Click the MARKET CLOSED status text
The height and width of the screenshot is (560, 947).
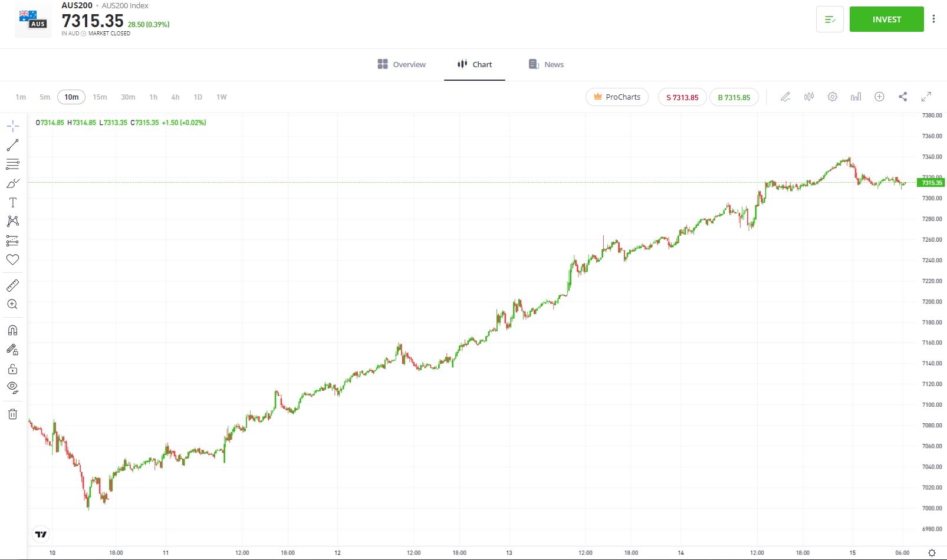109,34
